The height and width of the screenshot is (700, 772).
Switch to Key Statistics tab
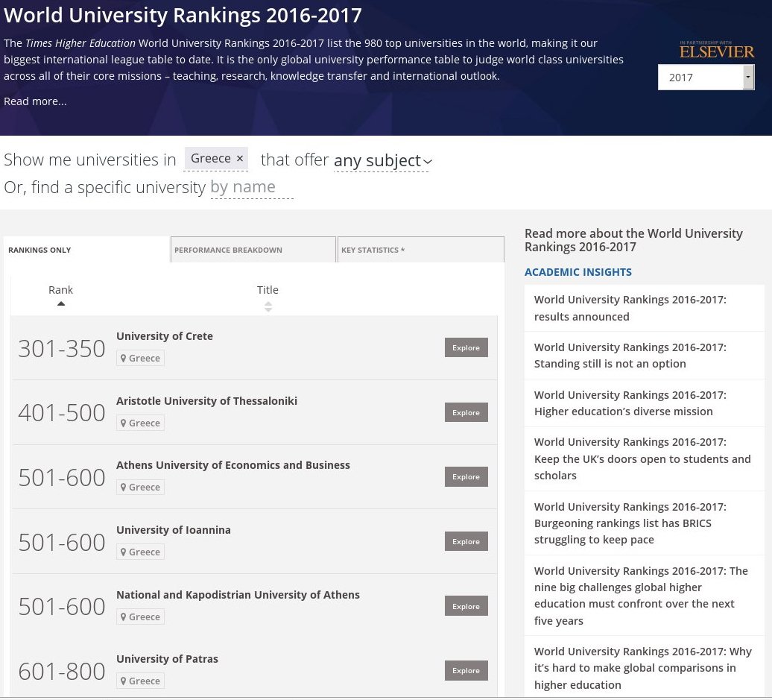tap(420, 250)
